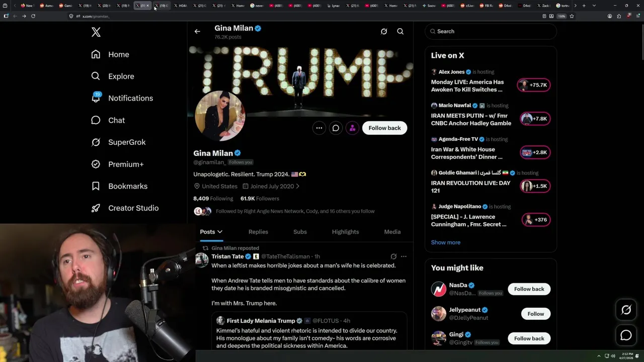The width and height of the screenshot is (644, 362).
Task: Join Judge Napolitano live +376
Action: [x=535, y=220]
